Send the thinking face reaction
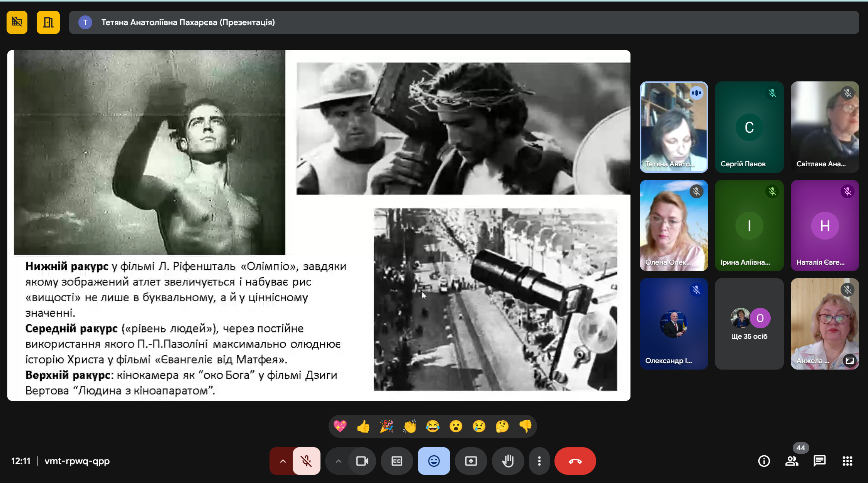 pyautogui.click(x=502, y=426)
